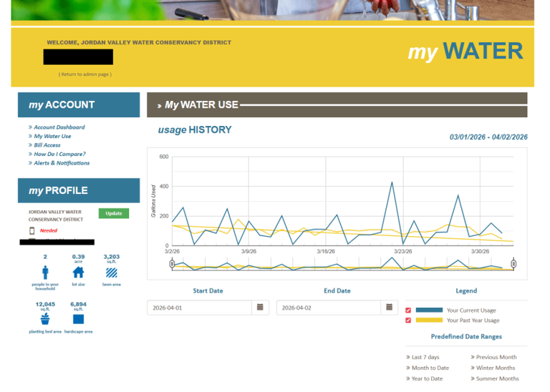The height and width of the screenshot is (392, 550).
Task: Open Account Dashboard link
Action: pyautogui.click(x=59, y=127)
